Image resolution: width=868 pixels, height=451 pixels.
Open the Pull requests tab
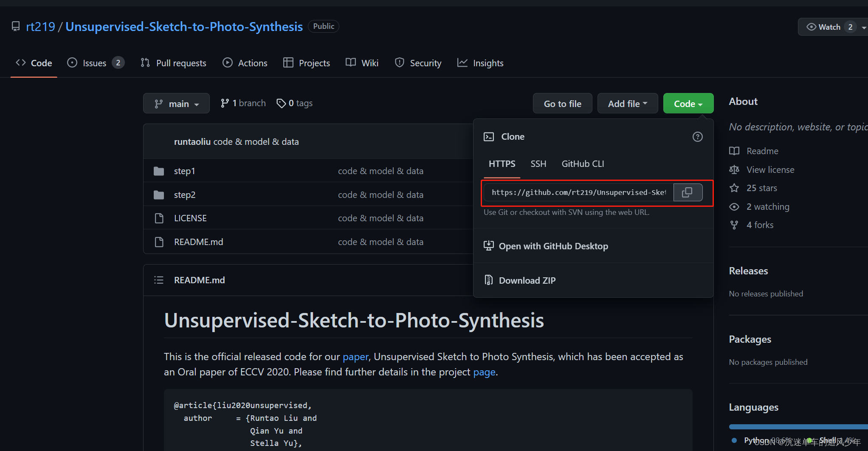pos(173,63)
